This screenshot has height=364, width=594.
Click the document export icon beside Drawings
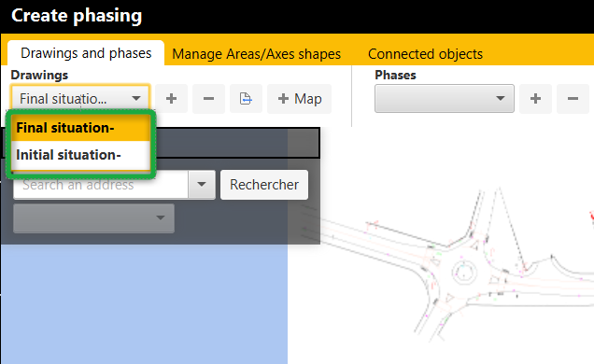pos(246,99)
